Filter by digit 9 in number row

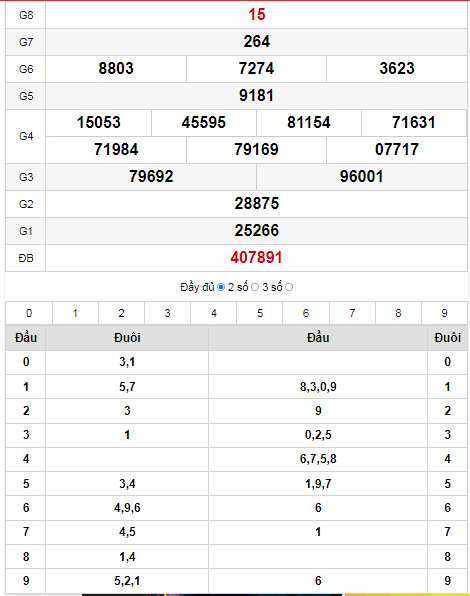click(x=444, y=313)
